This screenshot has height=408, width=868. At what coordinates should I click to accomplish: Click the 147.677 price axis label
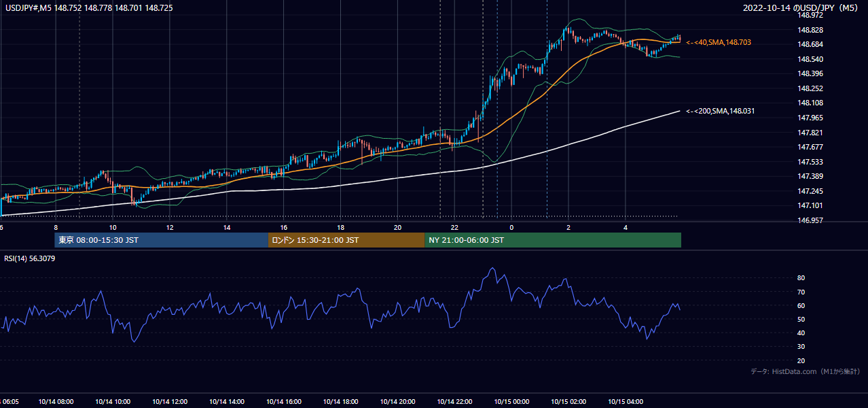click(809, 147)
